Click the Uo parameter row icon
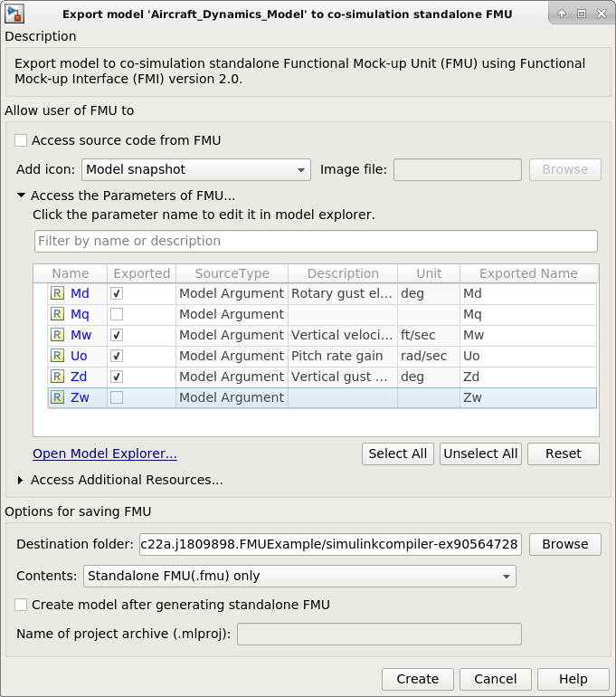The image size is (616, 697). point(58,356)
